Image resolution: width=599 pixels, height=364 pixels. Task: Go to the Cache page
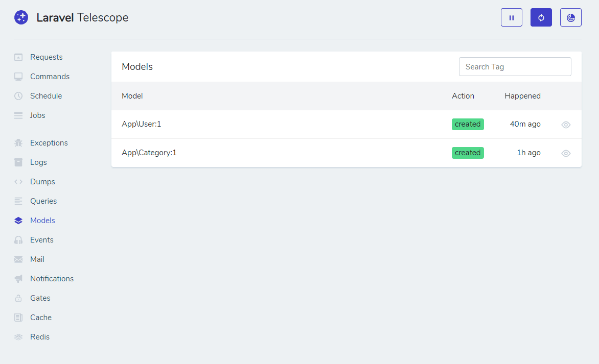(x=41, y=317)
